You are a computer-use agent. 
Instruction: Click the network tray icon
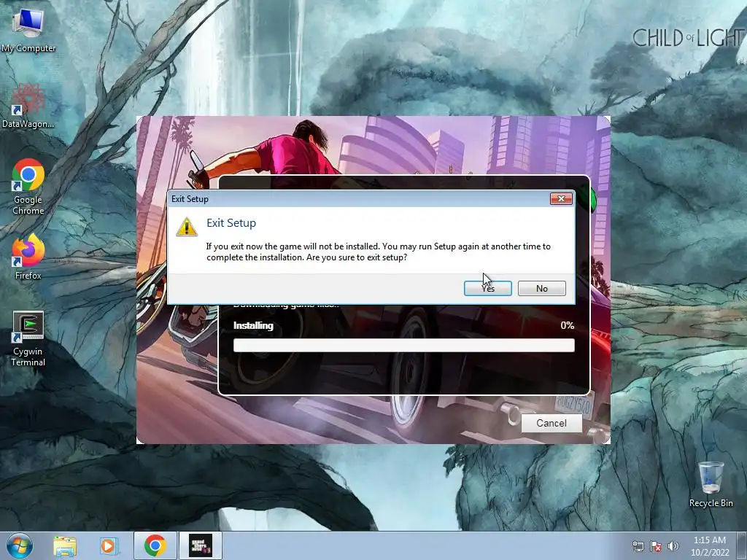tap(638, 546)
